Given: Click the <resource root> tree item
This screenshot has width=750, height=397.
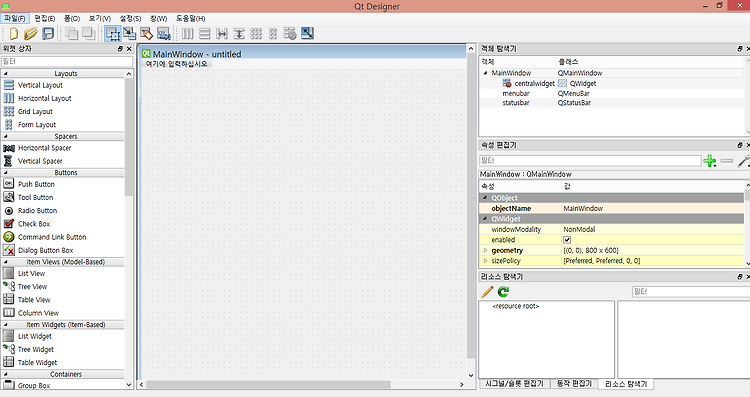Looking at the screenshot, I should (515, 306).
